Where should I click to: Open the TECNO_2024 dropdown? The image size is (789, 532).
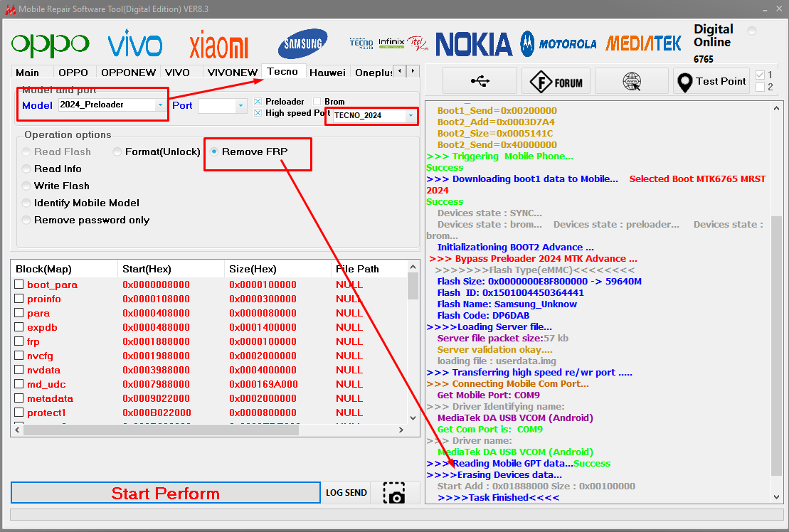[x=411, y=116]
